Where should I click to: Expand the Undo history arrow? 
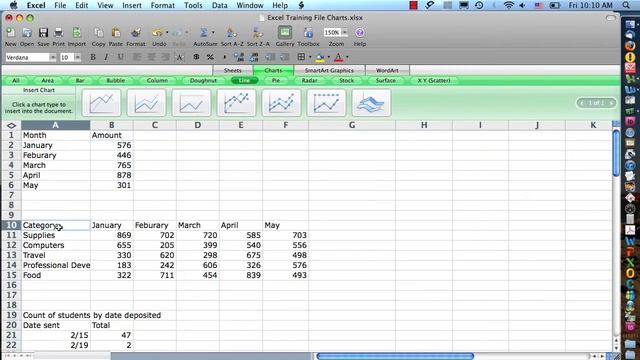pyautogui.click(x=167, y=33)
